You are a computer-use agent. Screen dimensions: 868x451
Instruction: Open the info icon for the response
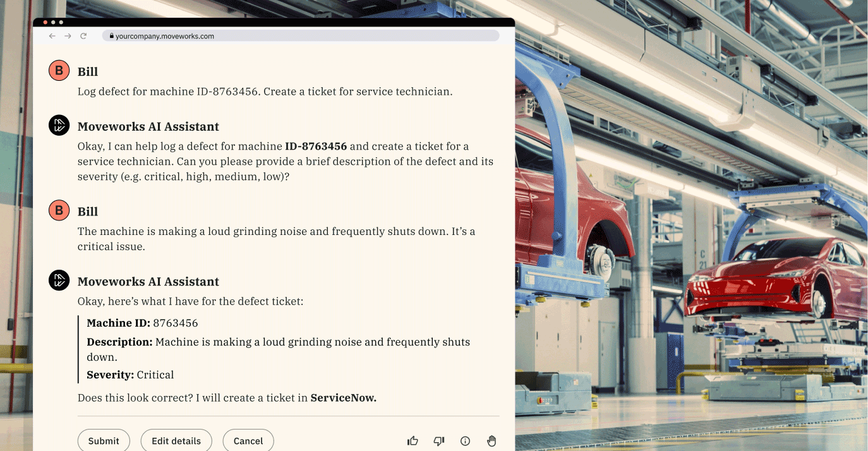[466, 441]
